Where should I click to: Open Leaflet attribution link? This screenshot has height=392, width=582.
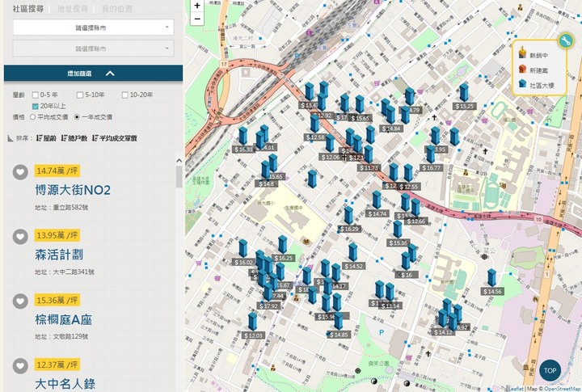pos(516,389)
